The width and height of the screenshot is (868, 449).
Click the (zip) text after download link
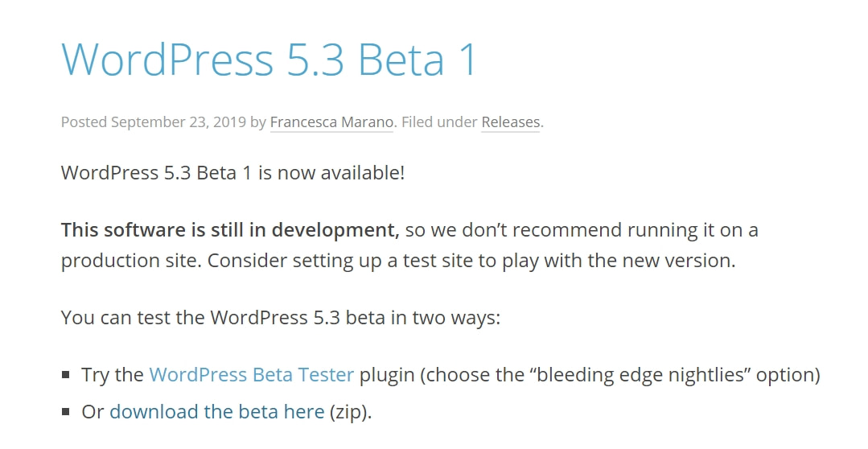351,412
